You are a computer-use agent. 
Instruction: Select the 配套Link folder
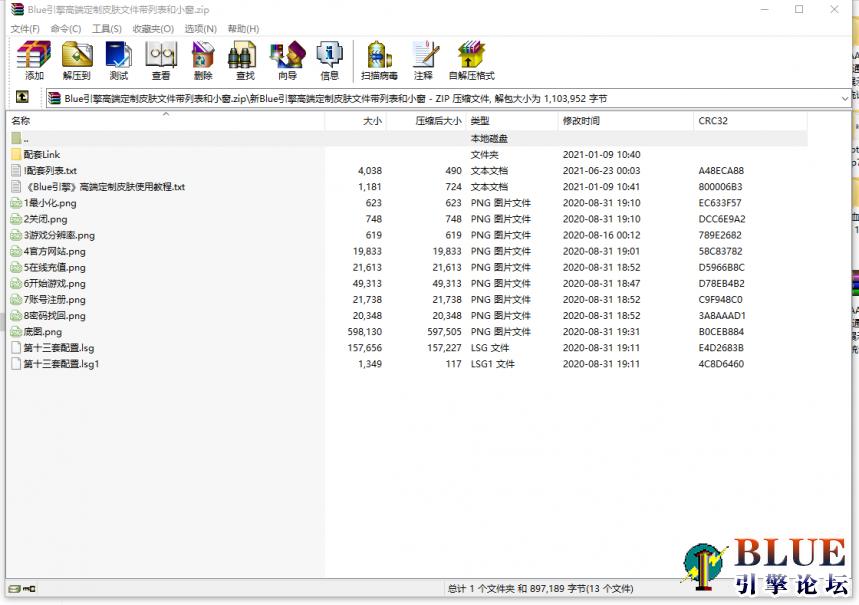coord(42,155)
